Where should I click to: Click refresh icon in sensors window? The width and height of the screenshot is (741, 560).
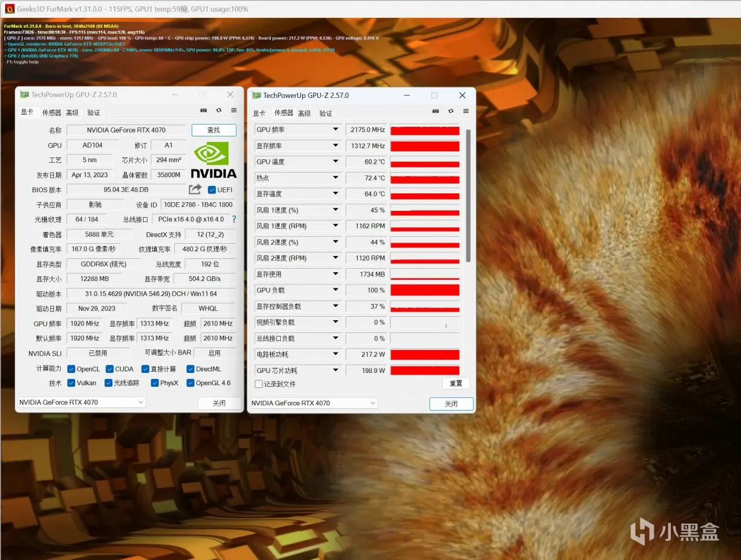pyautogui.click(x=450, y=111)
